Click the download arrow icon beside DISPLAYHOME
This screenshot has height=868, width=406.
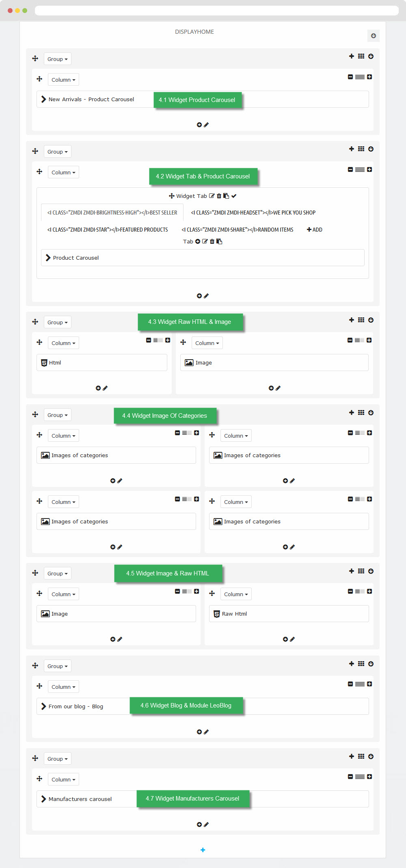[374, 36]
